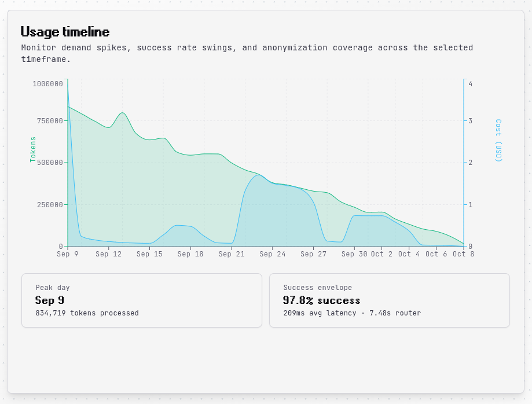
Task: Select the Sep 21 date tick
Action: tap(232, 254)
